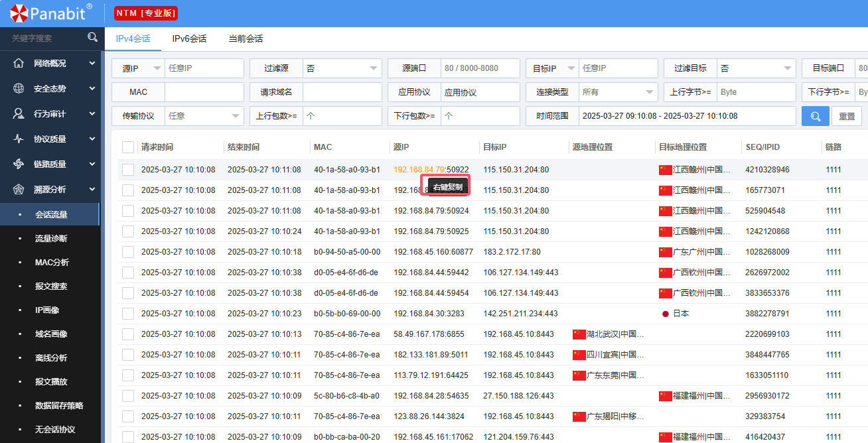Click the 行为审计 user icon

point(19,113)
